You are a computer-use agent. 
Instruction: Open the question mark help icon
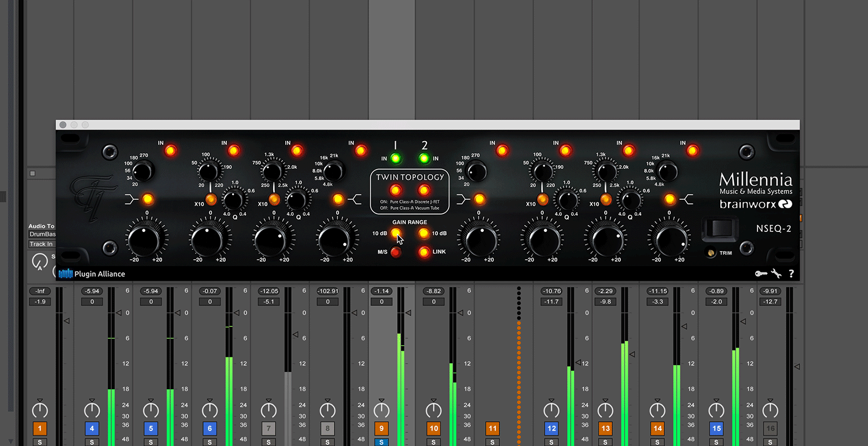click(791, 274)
